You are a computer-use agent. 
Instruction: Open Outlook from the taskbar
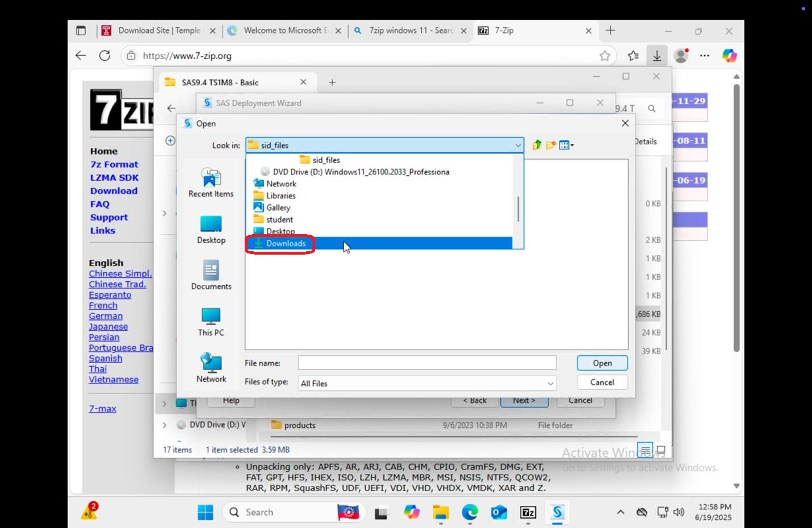pyautogui.click(x=499, y=512)
